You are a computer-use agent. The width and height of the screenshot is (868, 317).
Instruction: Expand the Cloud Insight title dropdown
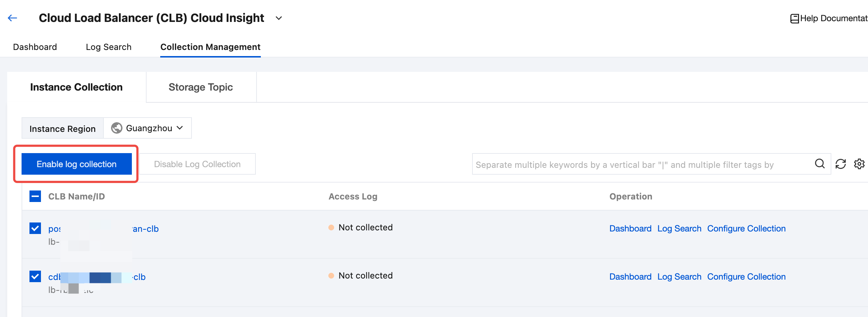tap(279, 18)
